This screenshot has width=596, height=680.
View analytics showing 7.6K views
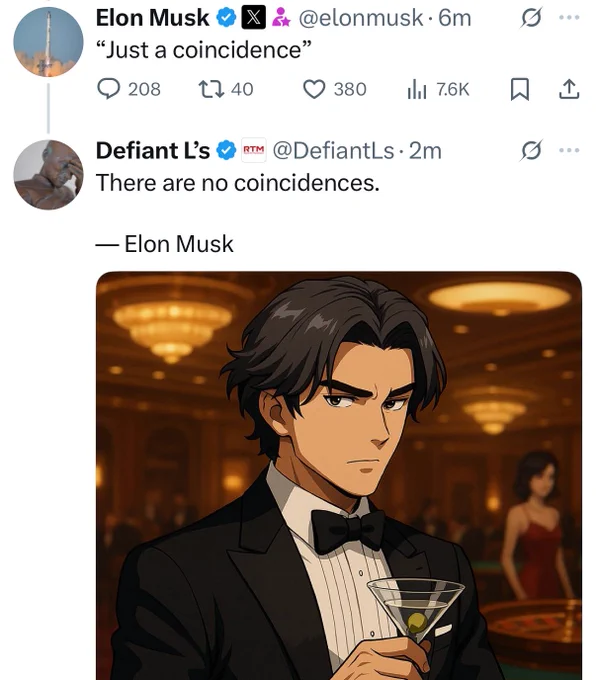(438, 89)
